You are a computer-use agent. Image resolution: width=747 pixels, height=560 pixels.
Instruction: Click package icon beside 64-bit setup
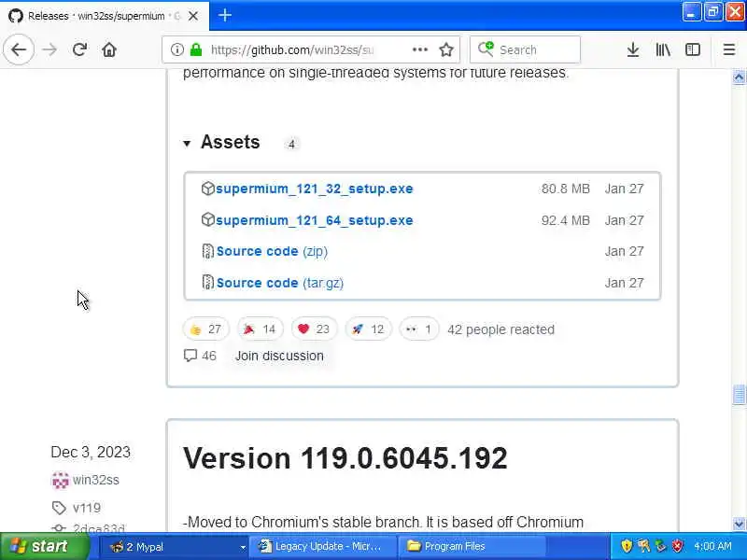[x=207, y=220]
